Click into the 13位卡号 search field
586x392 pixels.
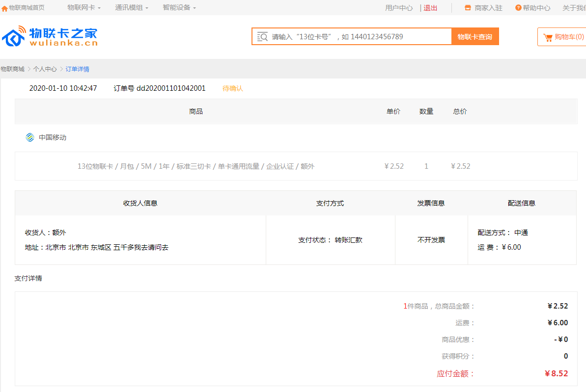(x=359, y=37)
